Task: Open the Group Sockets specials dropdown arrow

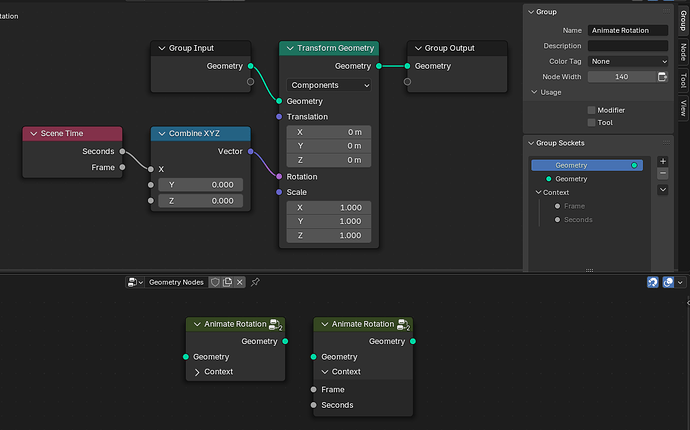Action: [x=663, y=190]
